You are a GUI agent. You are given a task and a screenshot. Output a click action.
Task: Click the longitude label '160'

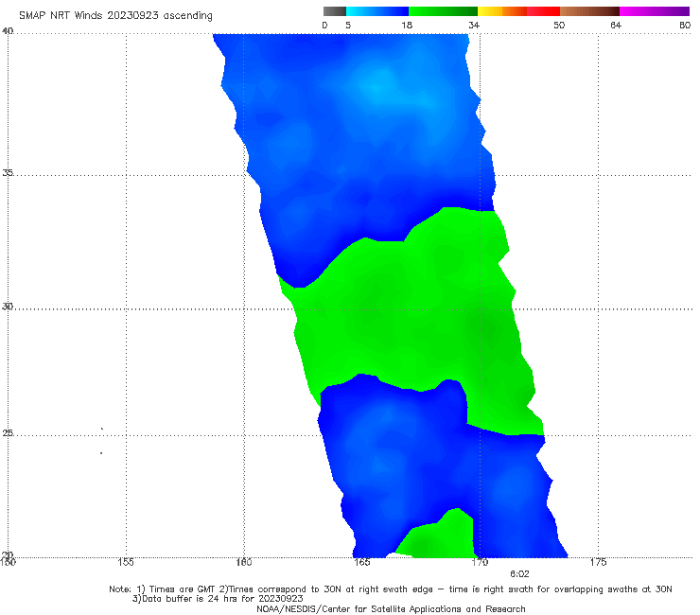[244, 562]
